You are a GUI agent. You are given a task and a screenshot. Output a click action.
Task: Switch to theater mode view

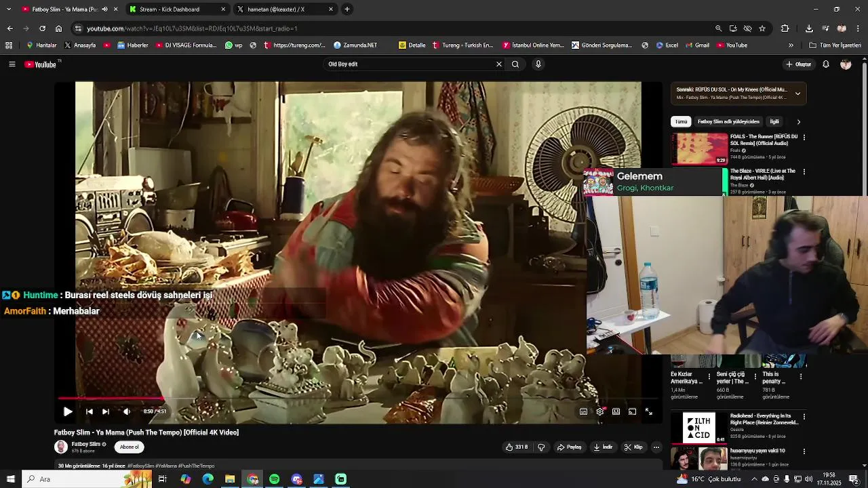(616, 411)
